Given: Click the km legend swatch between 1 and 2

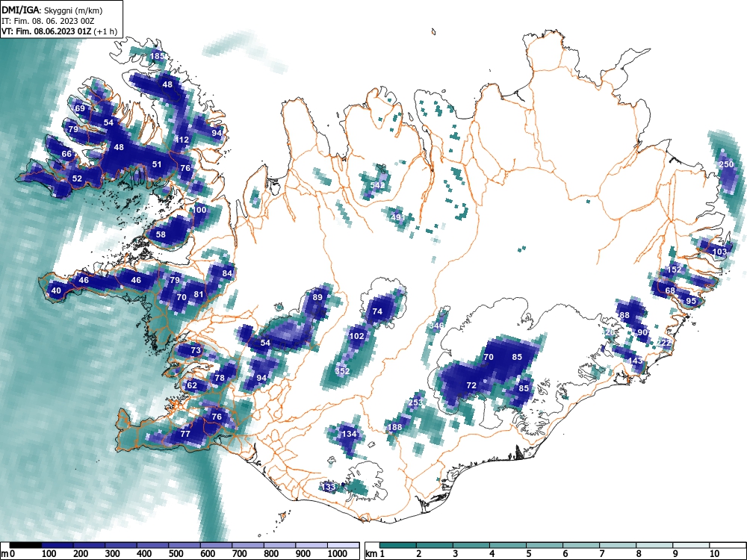Looking at the screenshot, I should pos(398,545).
